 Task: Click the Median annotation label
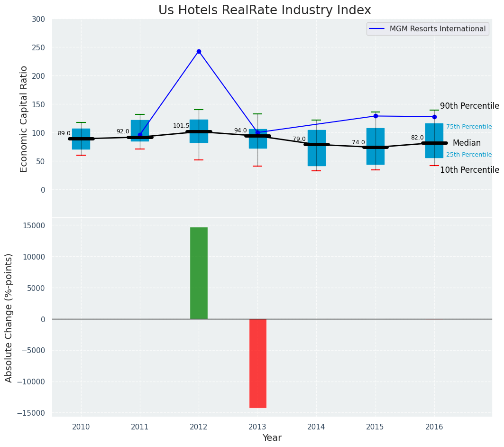tap(467, 143)
